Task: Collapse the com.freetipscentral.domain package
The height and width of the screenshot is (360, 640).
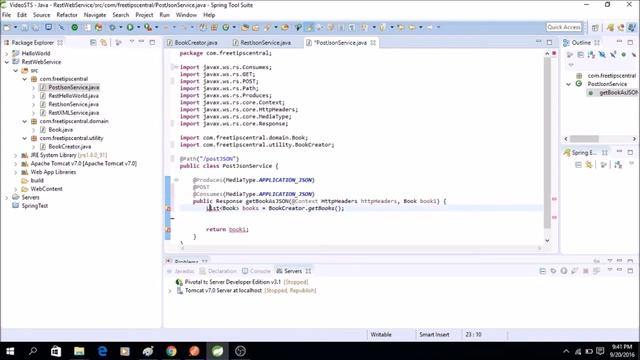Action: 24,121
